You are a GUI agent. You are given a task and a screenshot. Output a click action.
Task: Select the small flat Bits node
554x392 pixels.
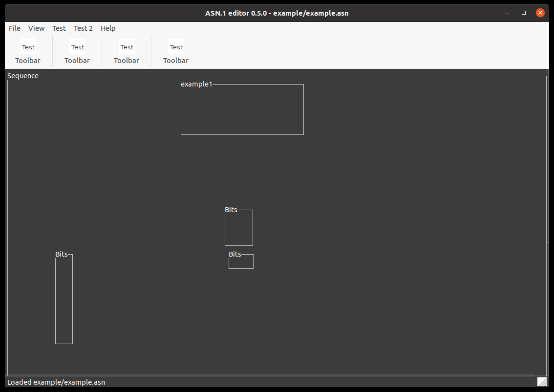click(241, 261)
